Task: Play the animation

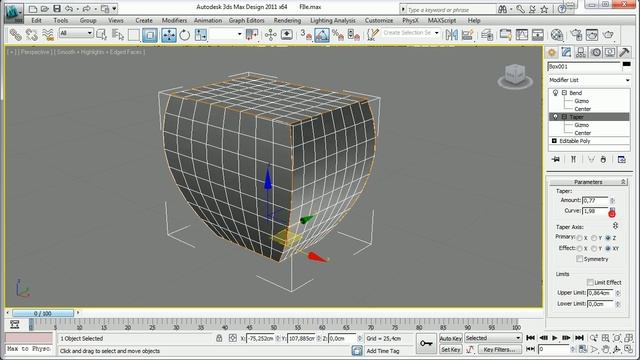Action: coord(555,338)
